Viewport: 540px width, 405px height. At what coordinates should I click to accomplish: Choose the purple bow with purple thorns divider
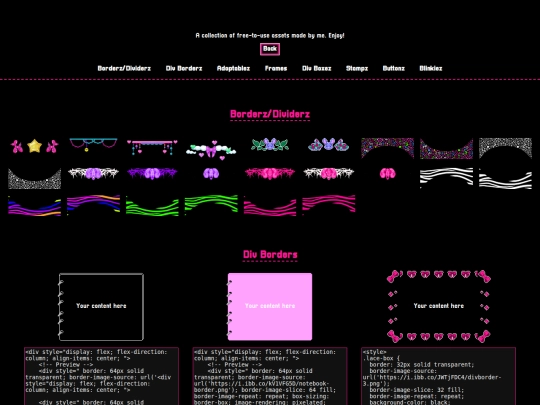click(152, 173)
